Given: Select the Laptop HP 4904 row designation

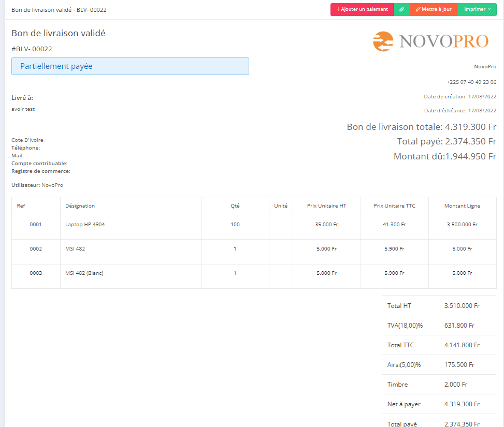Looking at the screenshot, I should pos(85,225).
